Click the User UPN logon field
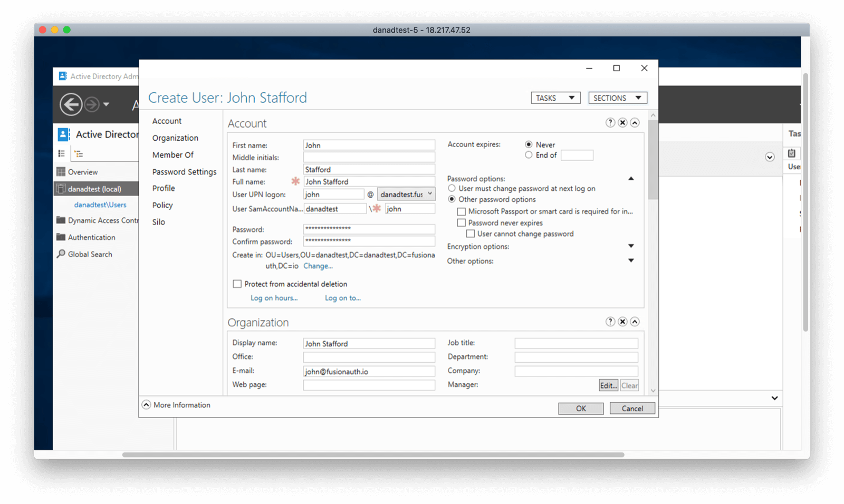This screenshot has height=504, width=844. click(333, 195)
